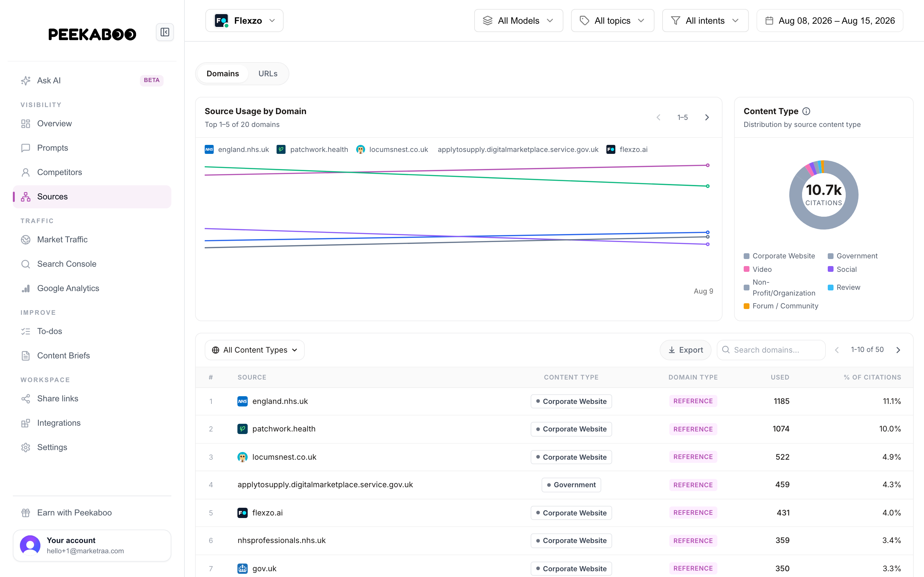Toggle flexzo.ai series in chart legend
The width and height of the screenshot is (924, 577).
[627, 149]
